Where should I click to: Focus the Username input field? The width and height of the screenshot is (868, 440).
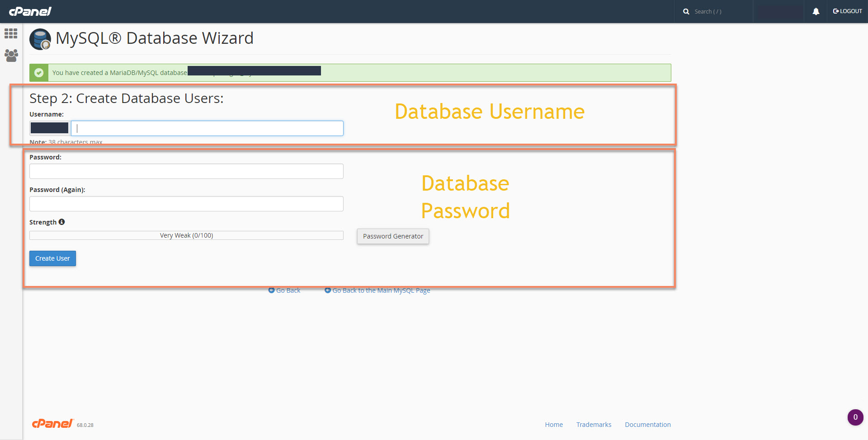[207, 128]
